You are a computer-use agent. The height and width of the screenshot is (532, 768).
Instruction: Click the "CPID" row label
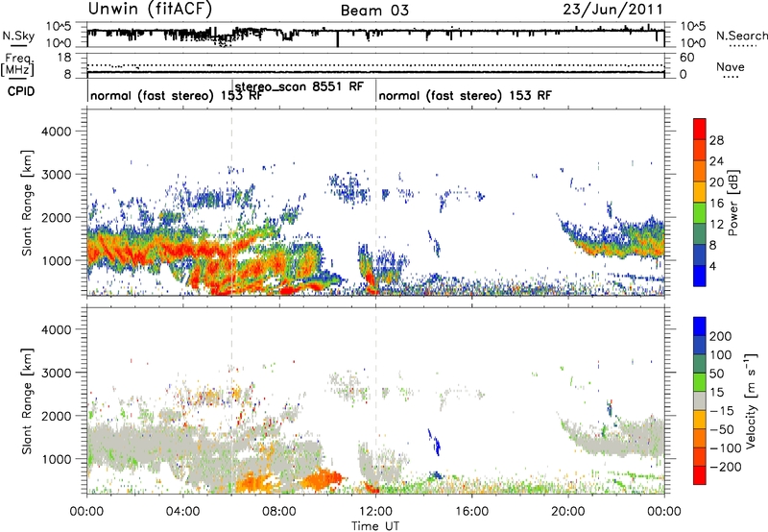click(21, 91)
